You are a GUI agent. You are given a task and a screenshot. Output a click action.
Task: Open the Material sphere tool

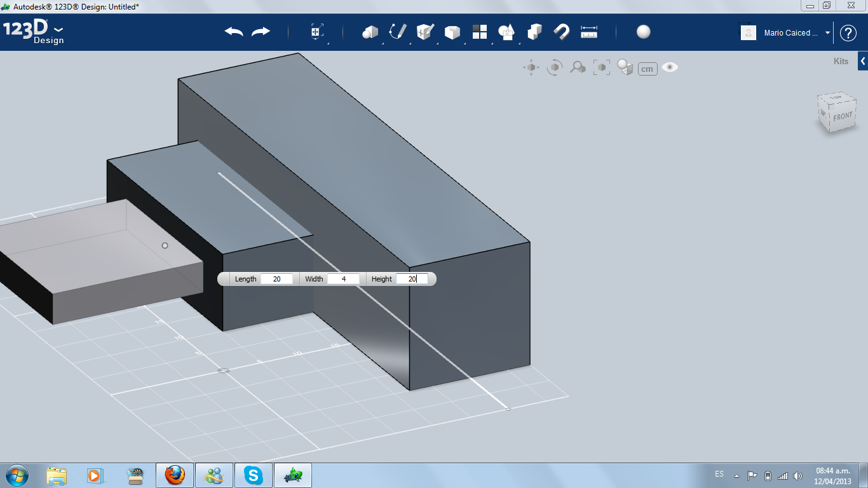pyautogui.click(x=644, y=32)
